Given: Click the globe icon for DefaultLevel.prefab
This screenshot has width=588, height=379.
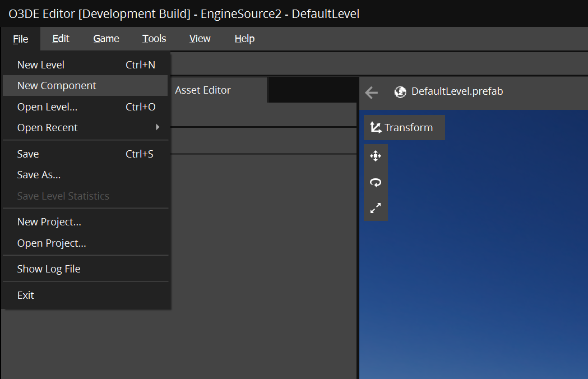Looking at the screenshot, I should [400, 92].
